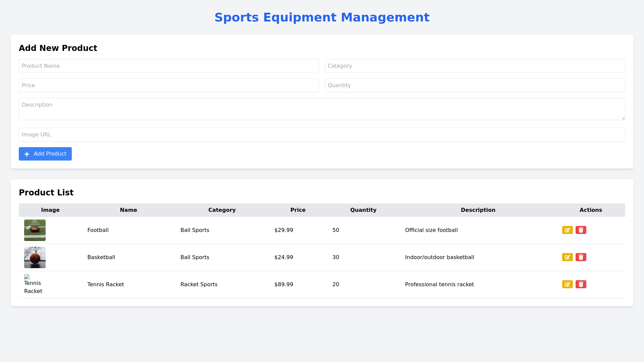This screenshot has width=644, height=362.
Task: Click the Racket Sports category cell
Action: [222, 285]
